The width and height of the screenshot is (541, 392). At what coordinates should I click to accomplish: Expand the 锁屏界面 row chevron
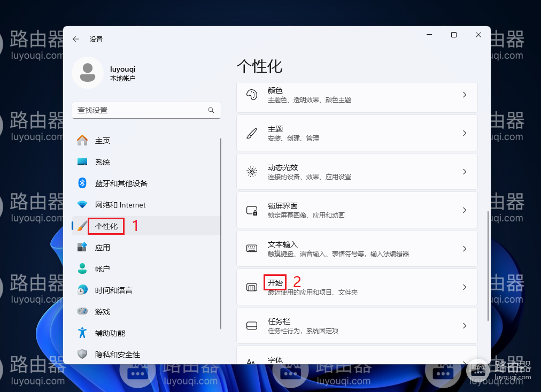[465, 210]
